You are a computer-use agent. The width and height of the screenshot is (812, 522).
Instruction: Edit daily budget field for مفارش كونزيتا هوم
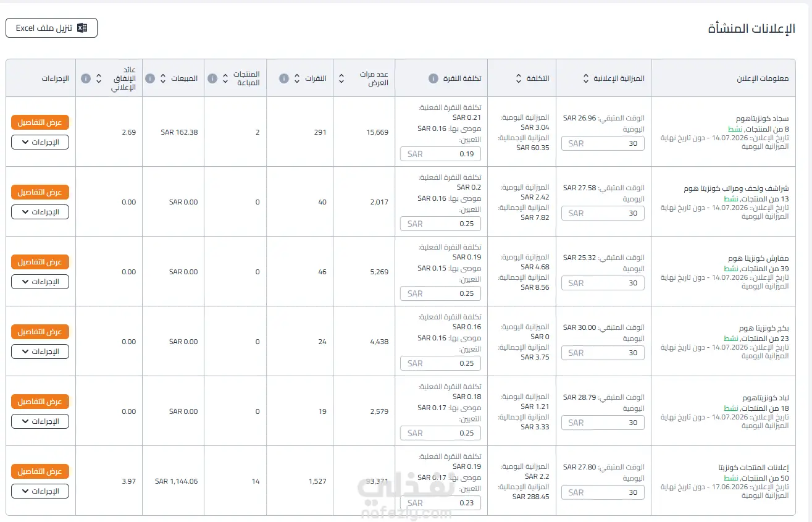pos(603,283)
